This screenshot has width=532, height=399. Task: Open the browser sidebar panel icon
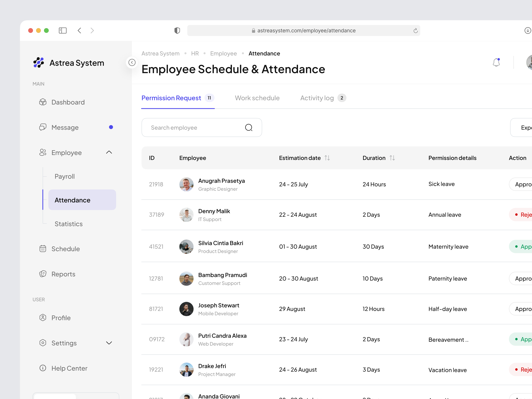pyautogui.click(x=63, y=30)
